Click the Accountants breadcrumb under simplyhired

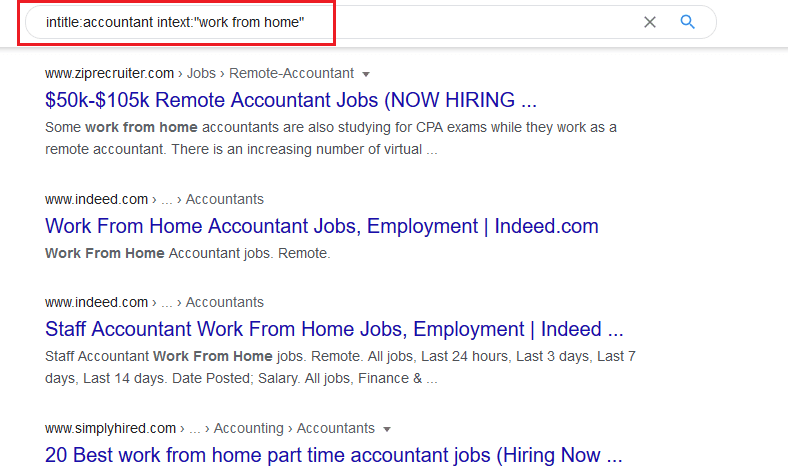click(x=336, y=428)
